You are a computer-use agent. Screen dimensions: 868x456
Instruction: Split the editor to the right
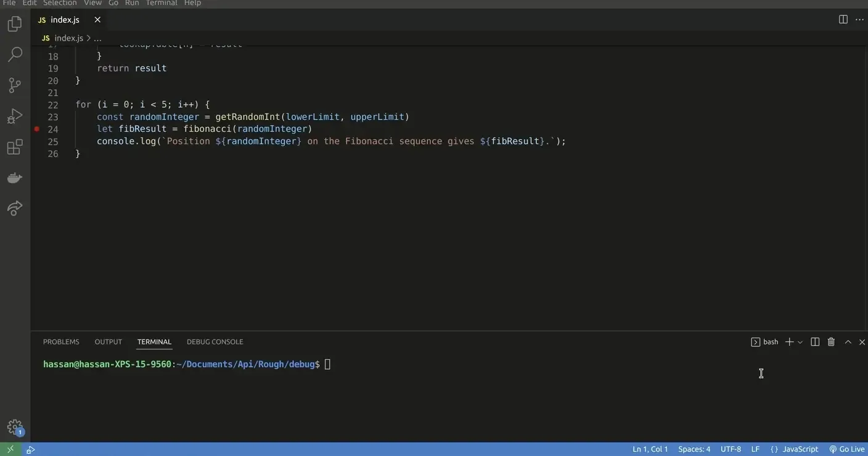[843, 20]
